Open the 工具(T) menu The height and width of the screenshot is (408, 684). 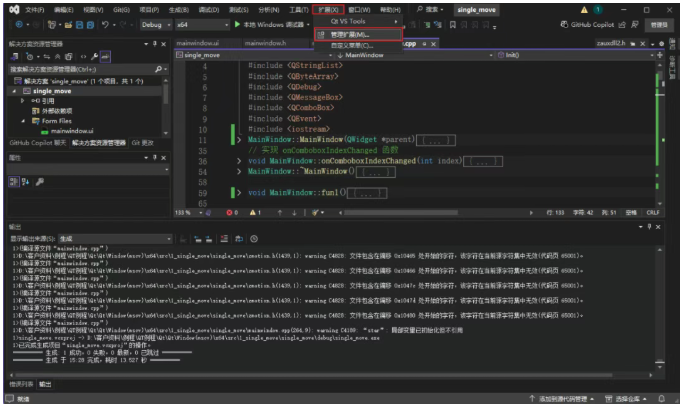click(x=299, y=10)
